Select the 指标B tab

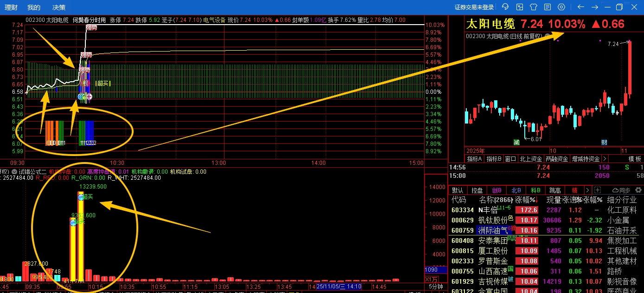493,159
